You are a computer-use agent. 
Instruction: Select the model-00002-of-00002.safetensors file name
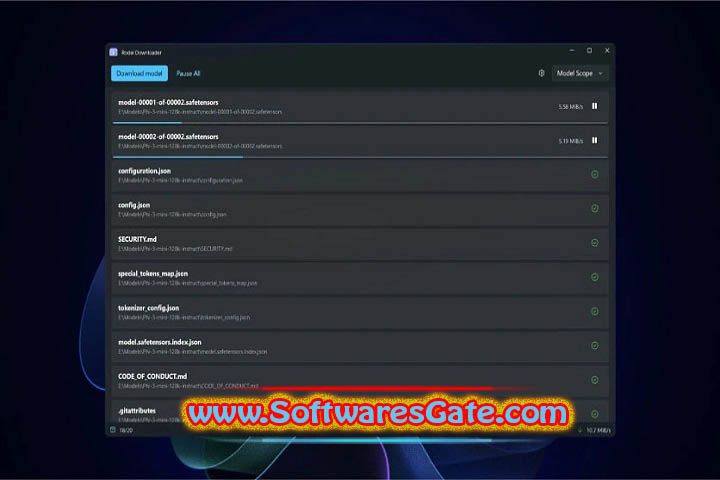pyautogui.click(x=168, y=137)
